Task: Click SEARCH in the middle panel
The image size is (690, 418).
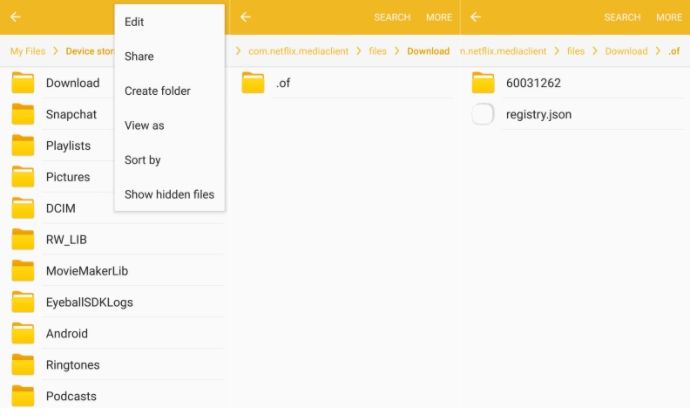Action: [392, 17]
